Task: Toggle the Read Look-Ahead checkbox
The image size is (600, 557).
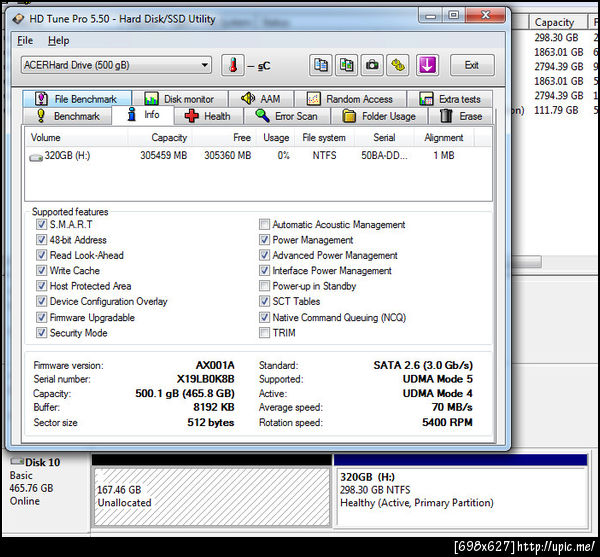Action: (41, 255)
